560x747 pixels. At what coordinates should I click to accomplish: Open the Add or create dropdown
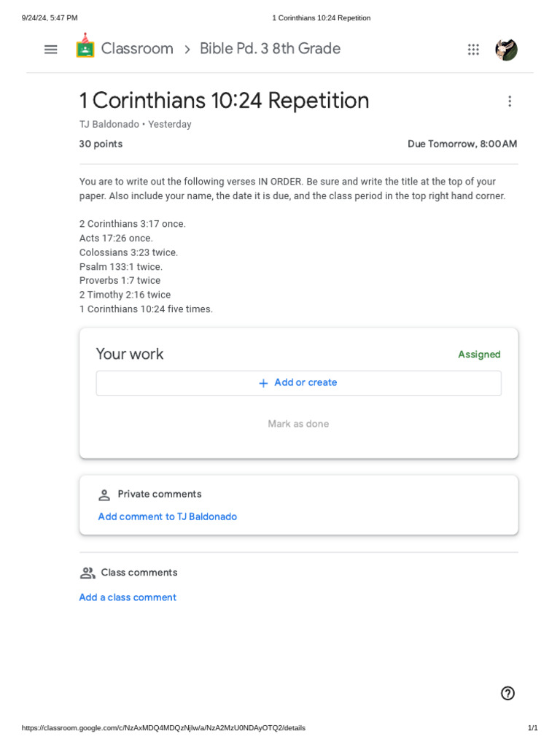pos(298,383)
